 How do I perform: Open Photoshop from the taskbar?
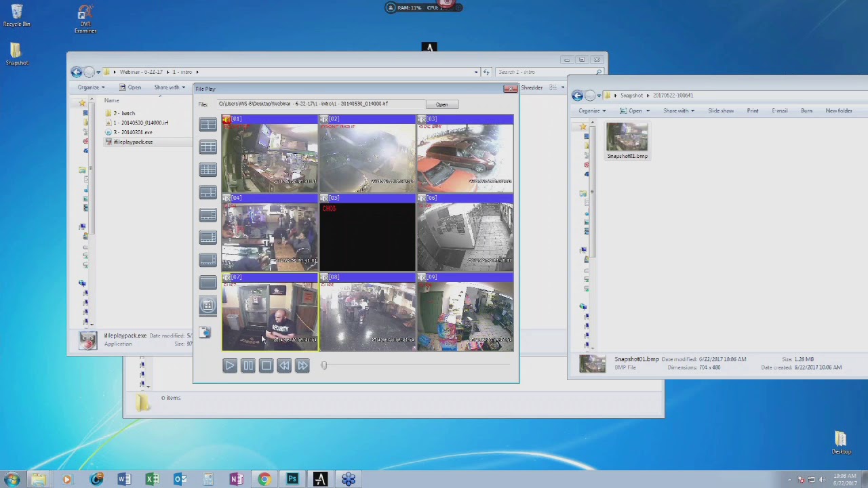(x=292, y=479)
